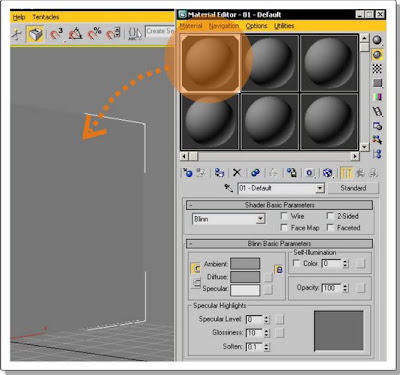Collapse the Blinn Basic Parameters rollout
The width and height of the screenshot is (400, 375).
[x=279, y=244]
